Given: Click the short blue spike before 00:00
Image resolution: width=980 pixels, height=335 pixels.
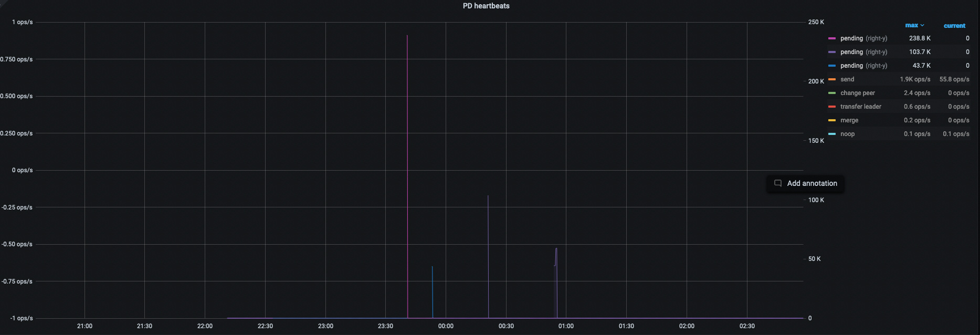Looking at the screenshot, I should tap(433, 292).
